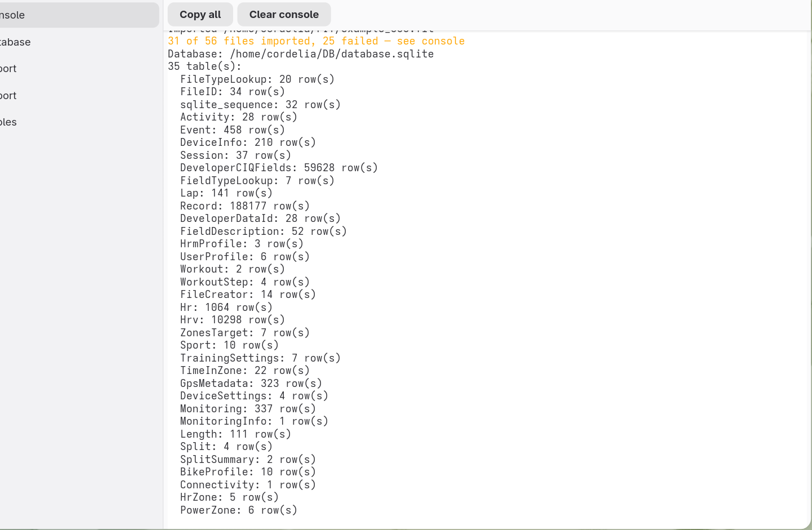Click the FileTypeLookup: 20 row(s) line

pyautogui.click(x=257, y=79)
